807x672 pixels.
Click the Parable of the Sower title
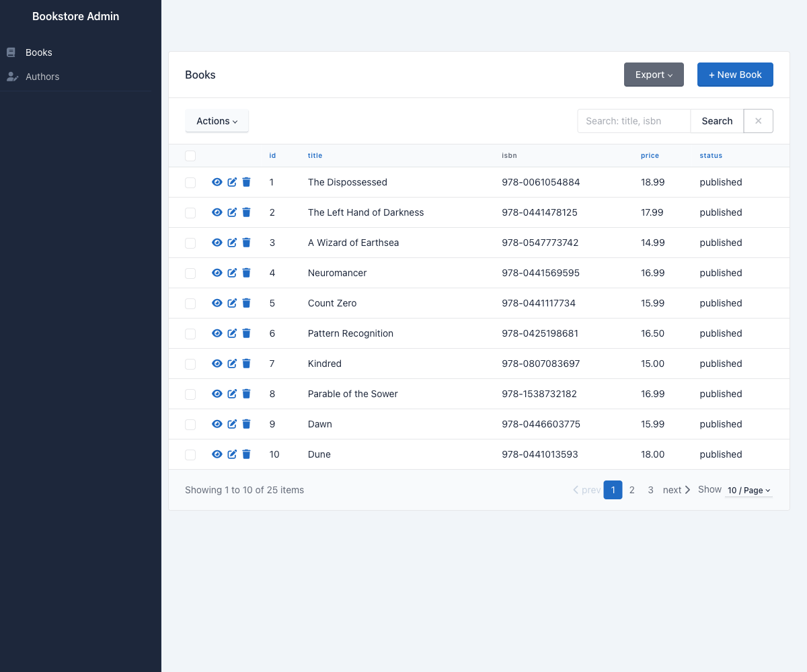(353, 394)
